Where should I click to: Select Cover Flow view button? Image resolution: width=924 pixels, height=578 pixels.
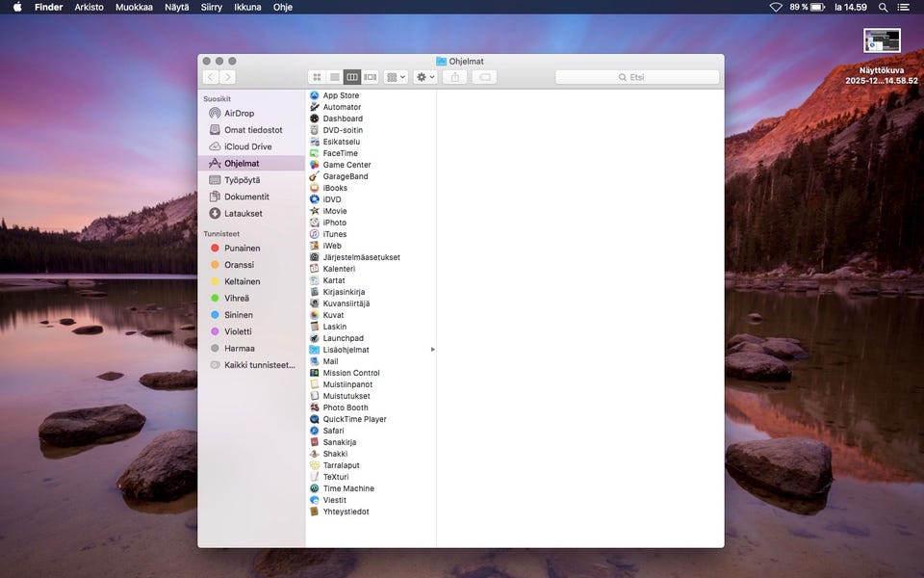point(371,77)
